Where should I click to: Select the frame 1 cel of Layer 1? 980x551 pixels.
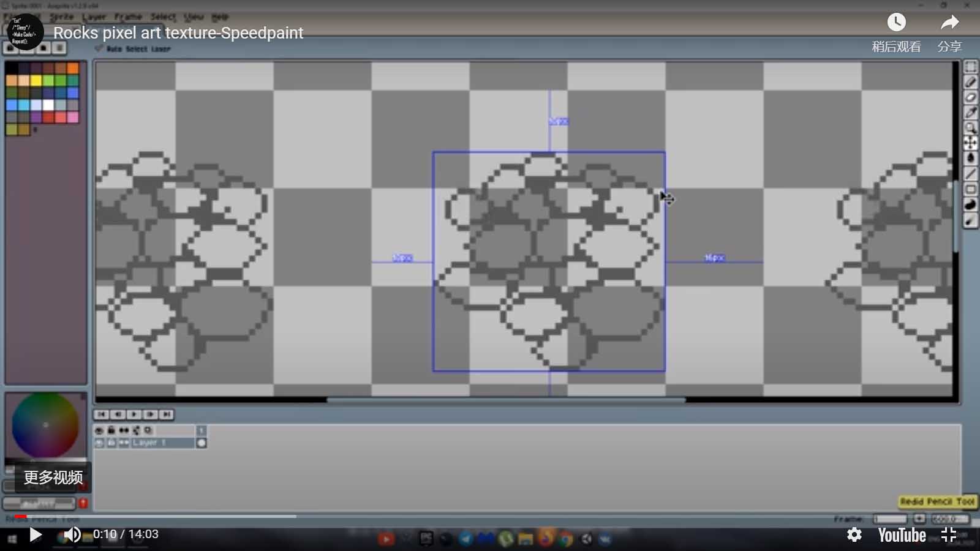(x=201, y=443)
